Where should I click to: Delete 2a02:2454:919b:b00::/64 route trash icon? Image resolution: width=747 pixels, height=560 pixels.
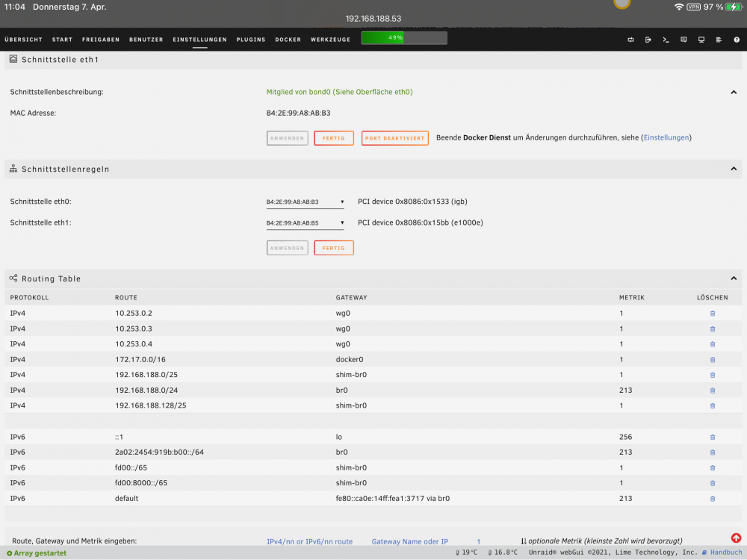pos(713,452)
